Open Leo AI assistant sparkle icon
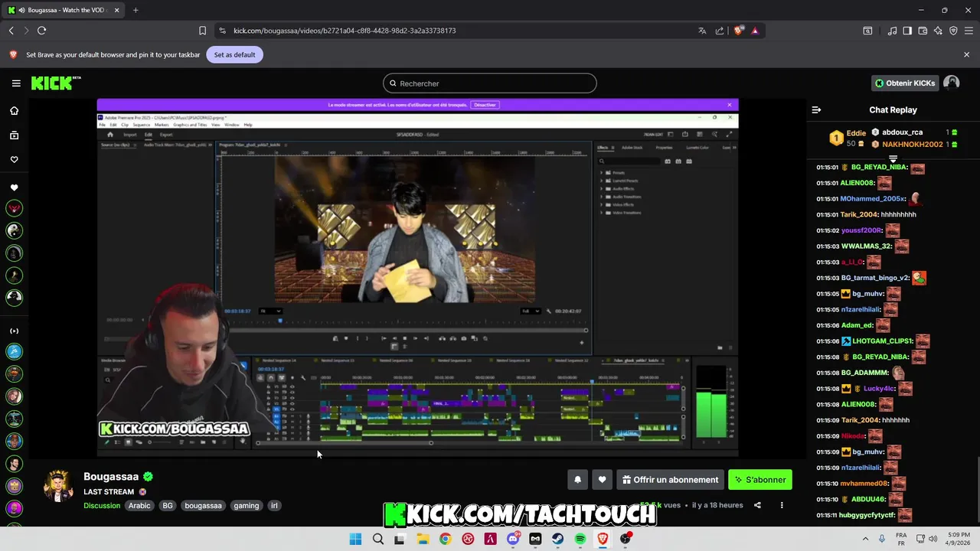 (938, 31)
